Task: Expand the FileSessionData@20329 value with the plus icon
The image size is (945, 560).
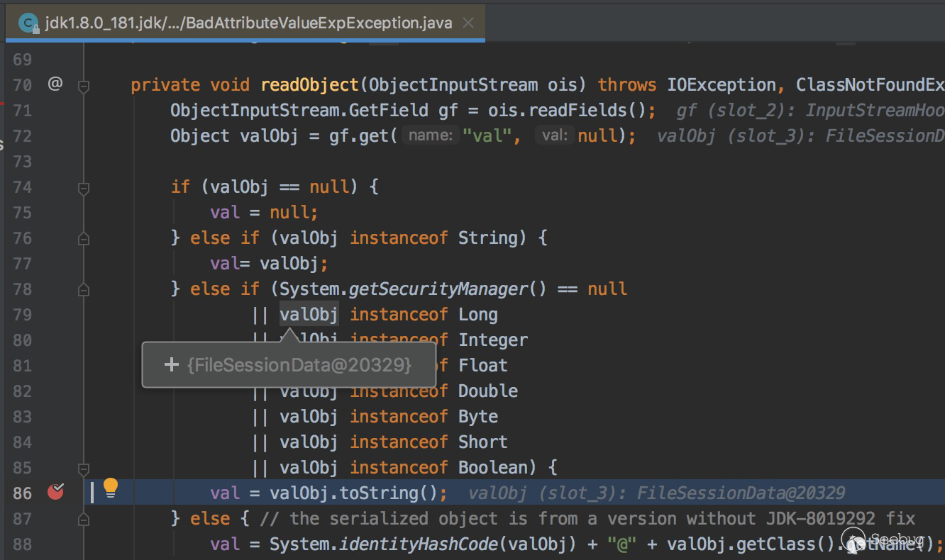Action: pyautogui.click(x=171, y=364)
